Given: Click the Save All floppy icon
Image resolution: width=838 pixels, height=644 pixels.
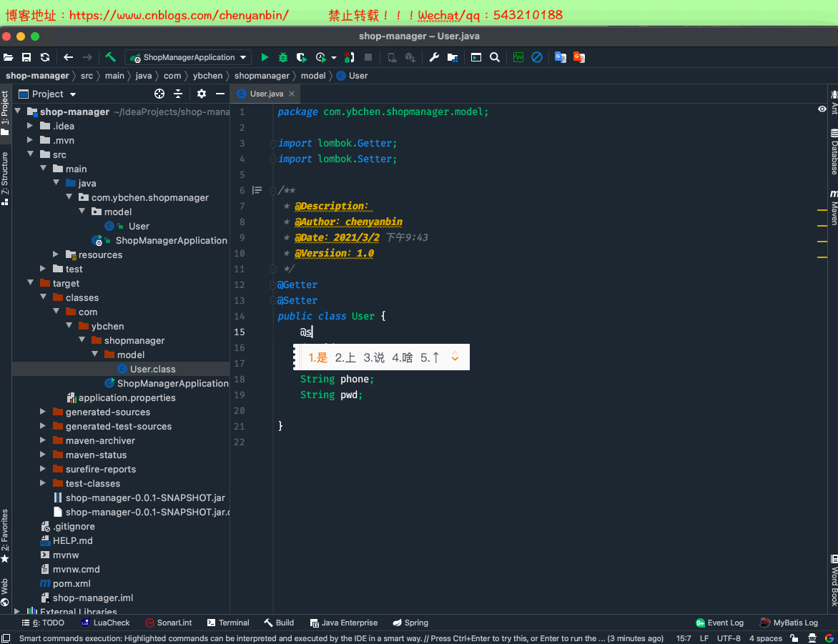Looking at the screenshot, I should (26, 57).
